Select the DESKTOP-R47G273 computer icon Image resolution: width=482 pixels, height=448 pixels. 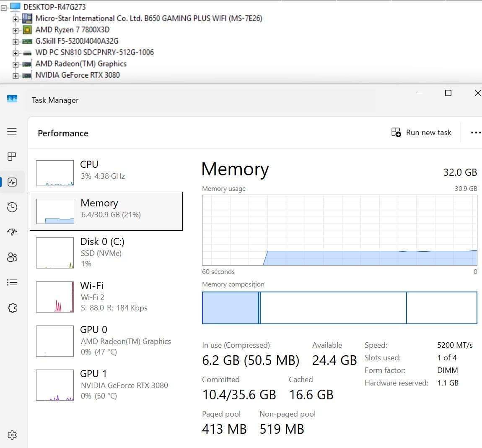tap(15, 6)
